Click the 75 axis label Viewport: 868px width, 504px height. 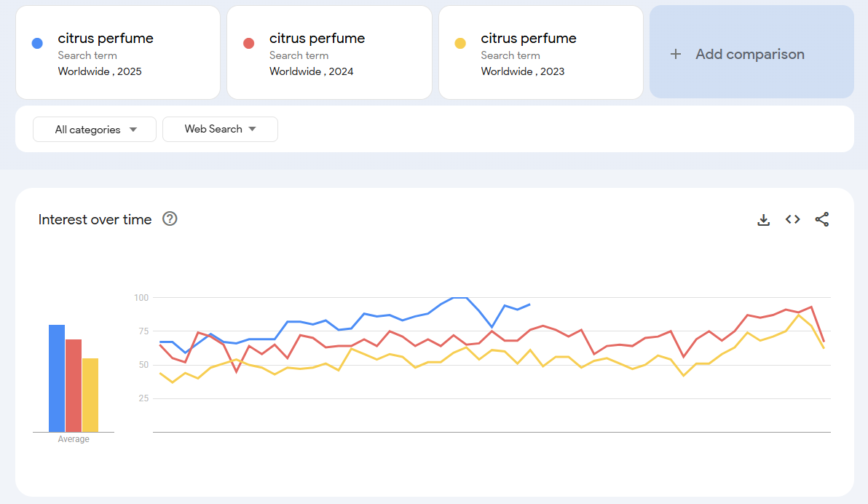[144, 331]
